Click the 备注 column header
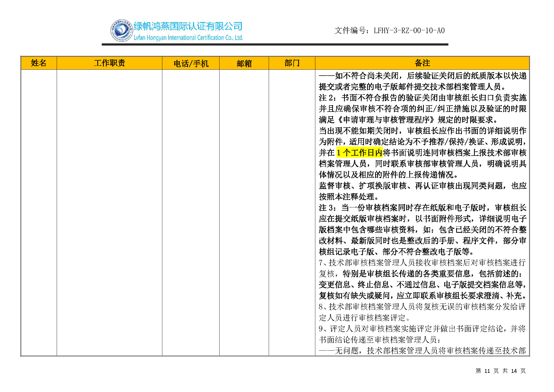Viewport: 554px width, 392px height. pos(422,63)
